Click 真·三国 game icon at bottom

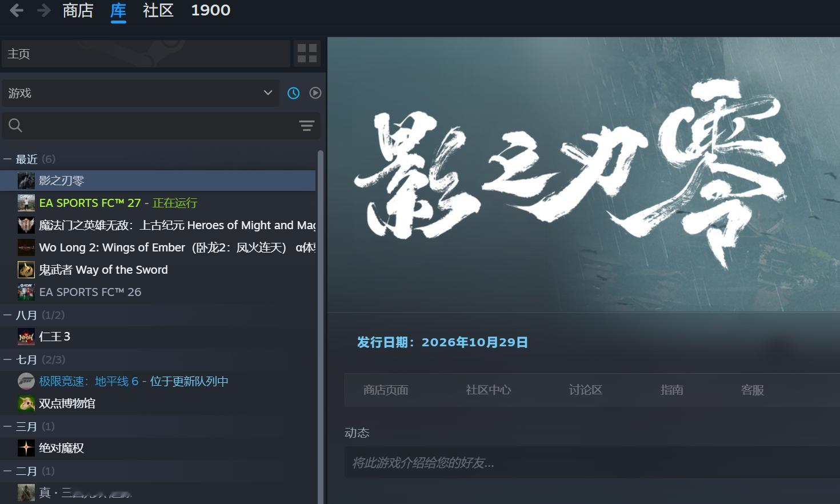[x=26, y=493]
